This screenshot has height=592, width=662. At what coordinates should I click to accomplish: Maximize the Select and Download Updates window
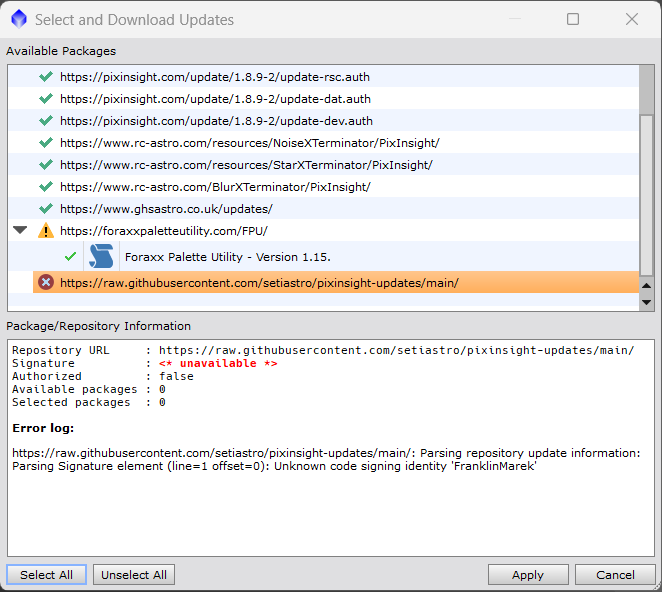click(x=573, y=19)
